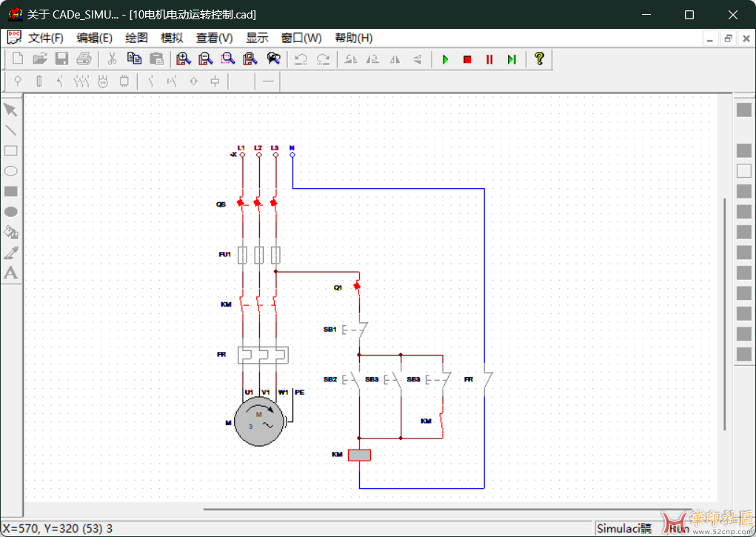The width and height of the screenshot is (756, 537).
Task: Open the single switch components toolbar icon
Action: pos(60,81)
